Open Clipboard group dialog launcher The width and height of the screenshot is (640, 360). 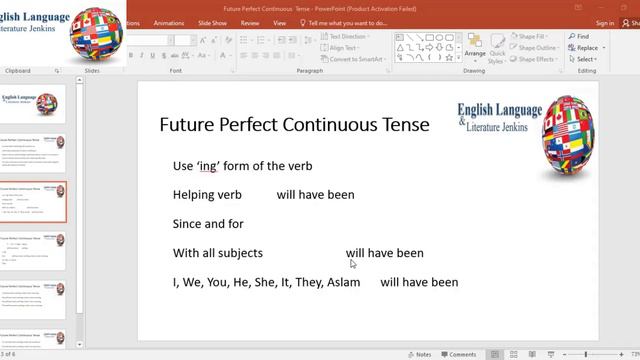click(x=57, y=71)
